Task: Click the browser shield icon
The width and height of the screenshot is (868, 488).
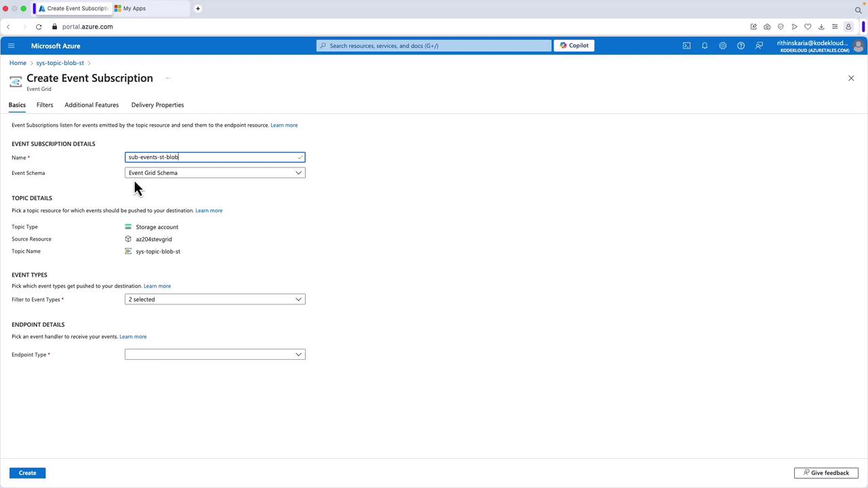Action: pyautogui.click(x=781, y=27)
